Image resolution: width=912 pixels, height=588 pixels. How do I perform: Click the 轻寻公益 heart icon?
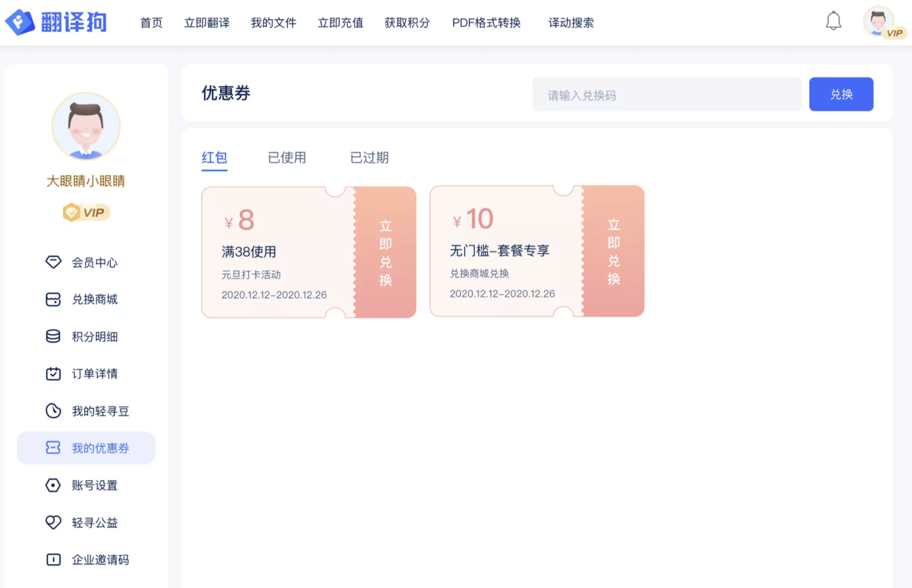[53, 522]
